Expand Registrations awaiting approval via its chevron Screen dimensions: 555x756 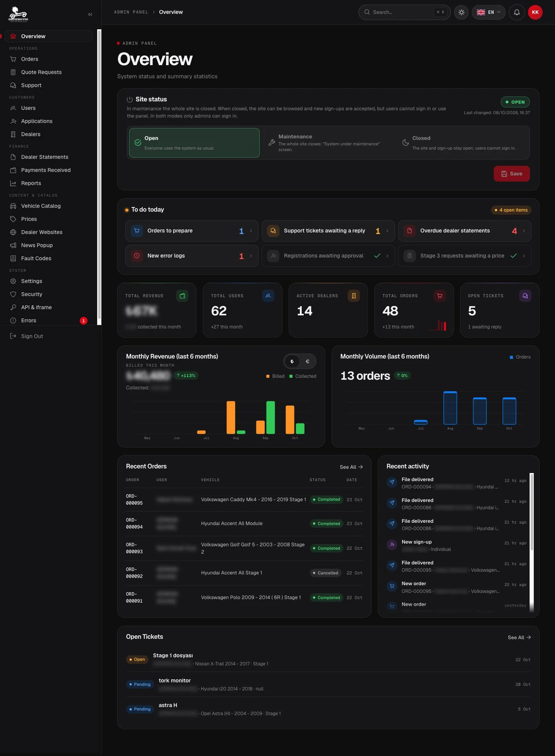click(387, 256)
